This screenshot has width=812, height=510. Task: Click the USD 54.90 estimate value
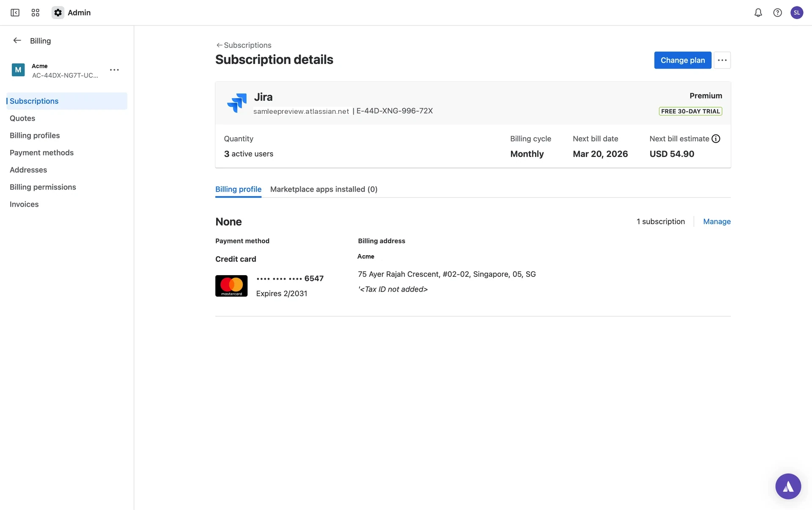pos(672,154)
